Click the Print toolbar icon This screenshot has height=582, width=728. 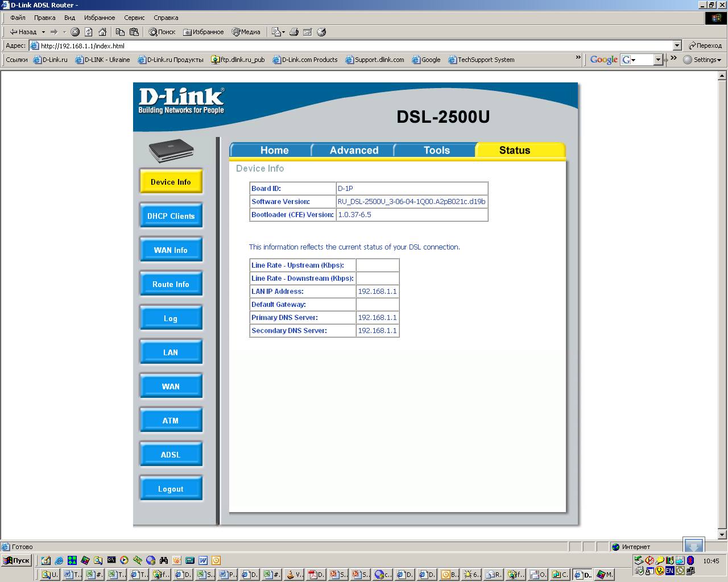tap(294, 32)
